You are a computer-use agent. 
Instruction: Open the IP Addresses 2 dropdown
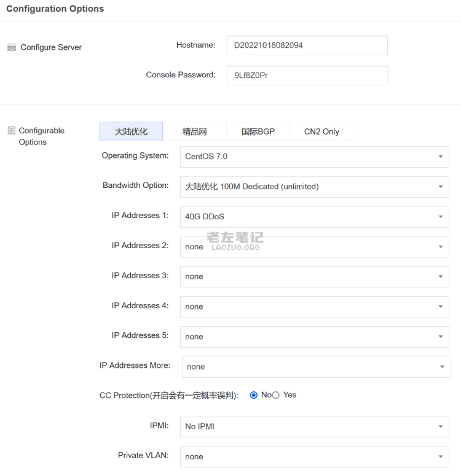point(314,247)
